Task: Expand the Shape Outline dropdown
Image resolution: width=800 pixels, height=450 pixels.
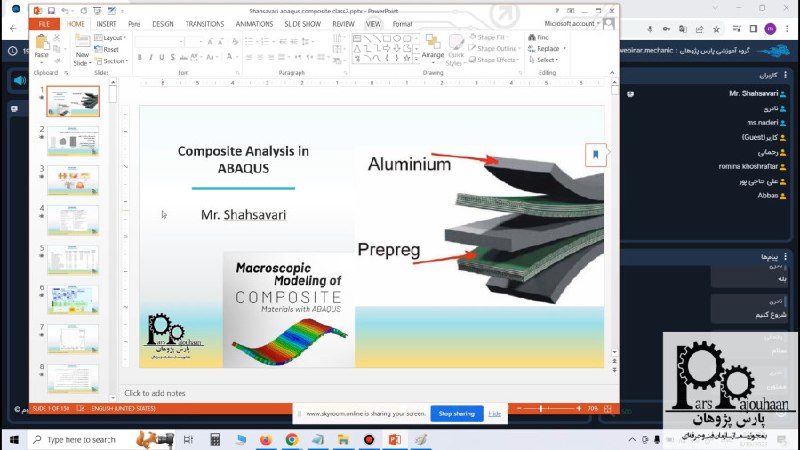Action: (x=494, y=48)
